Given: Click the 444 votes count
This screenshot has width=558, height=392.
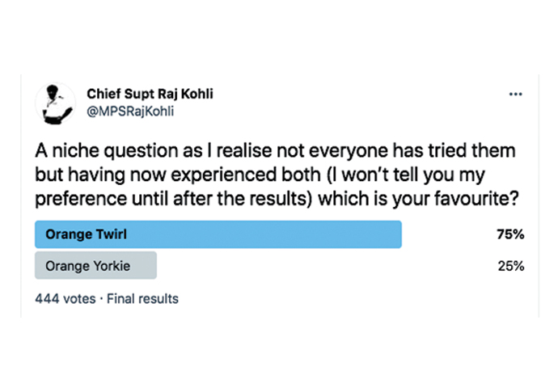Looking at the screenshot, I should [66, 299].
